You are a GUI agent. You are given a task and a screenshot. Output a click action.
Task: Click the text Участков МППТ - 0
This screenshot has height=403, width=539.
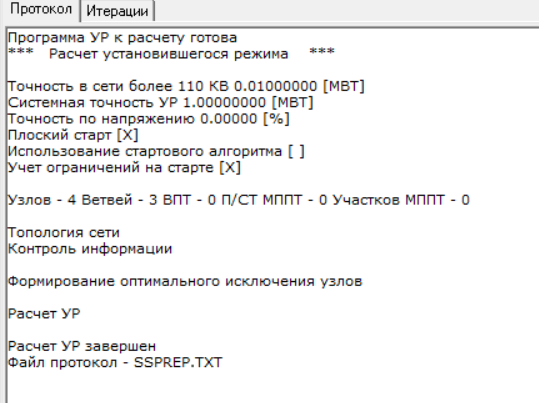click(x=401, y=200)
